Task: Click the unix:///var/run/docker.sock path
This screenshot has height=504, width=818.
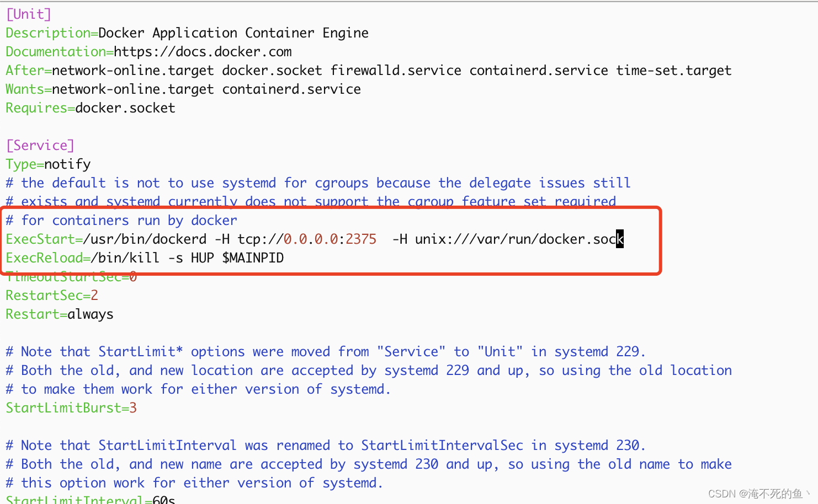Action: coord(519,239)
